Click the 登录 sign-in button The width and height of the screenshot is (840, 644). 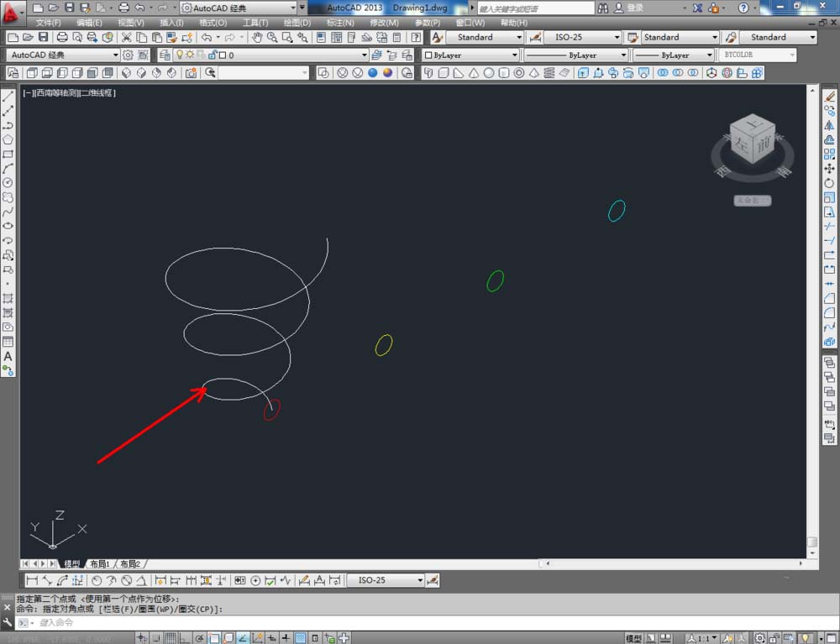(635, 8)
